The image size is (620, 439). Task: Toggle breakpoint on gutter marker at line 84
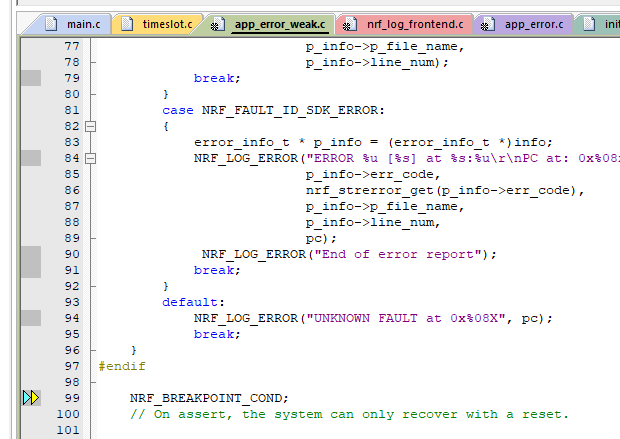click(31, 158)
